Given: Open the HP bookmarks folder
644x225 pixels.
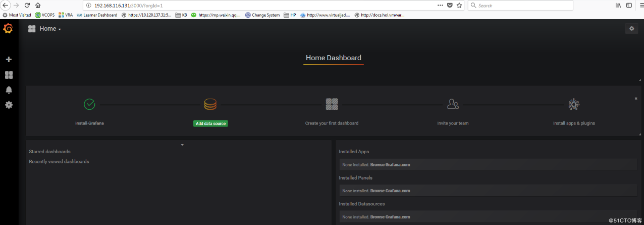Looking at the screenshot, I should (290, 15).
